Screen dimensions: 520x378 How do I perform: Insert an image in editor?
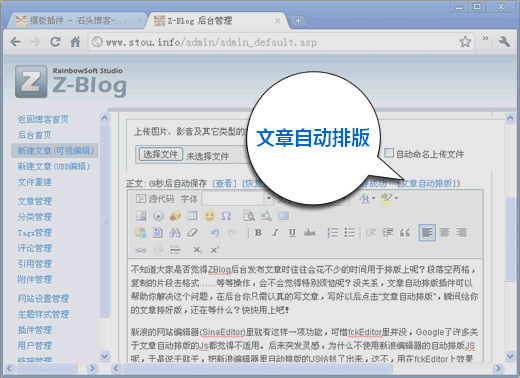(141, 216)
